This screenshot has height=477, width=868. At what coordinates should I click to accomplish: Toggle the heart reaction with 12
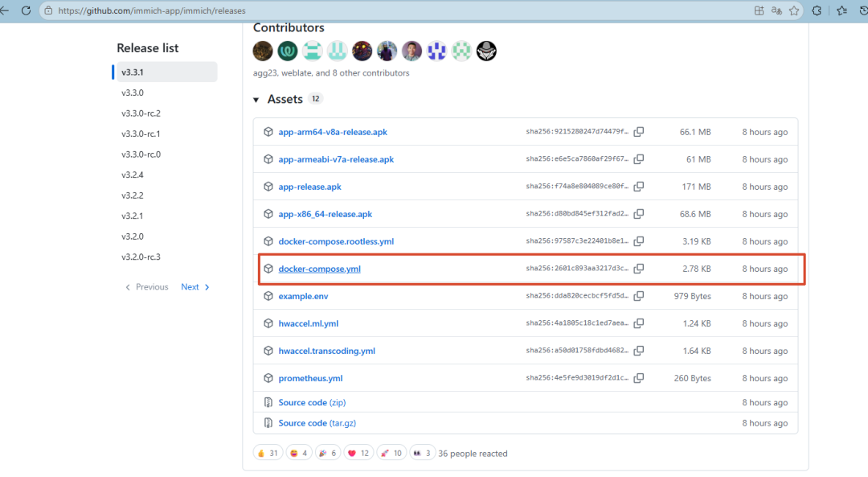[x=358, y=453]
